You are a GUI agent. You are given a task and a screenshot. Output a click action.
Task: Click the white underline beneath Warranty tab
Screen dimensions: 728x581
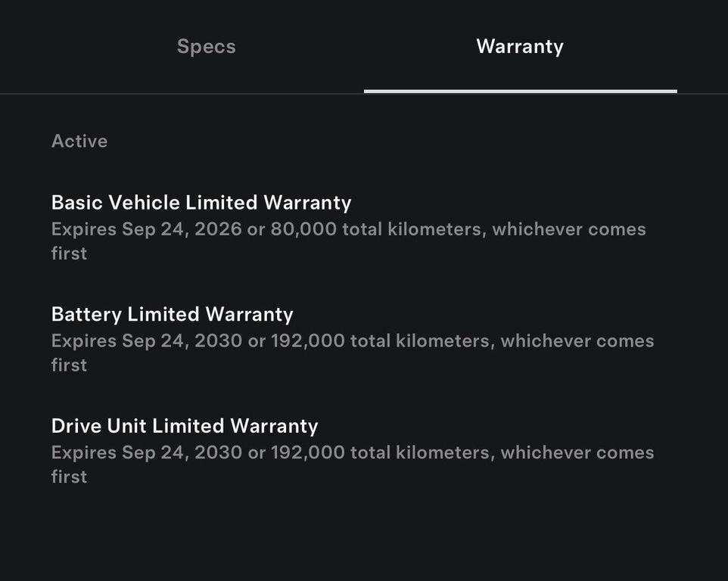(x=520, y=92)
